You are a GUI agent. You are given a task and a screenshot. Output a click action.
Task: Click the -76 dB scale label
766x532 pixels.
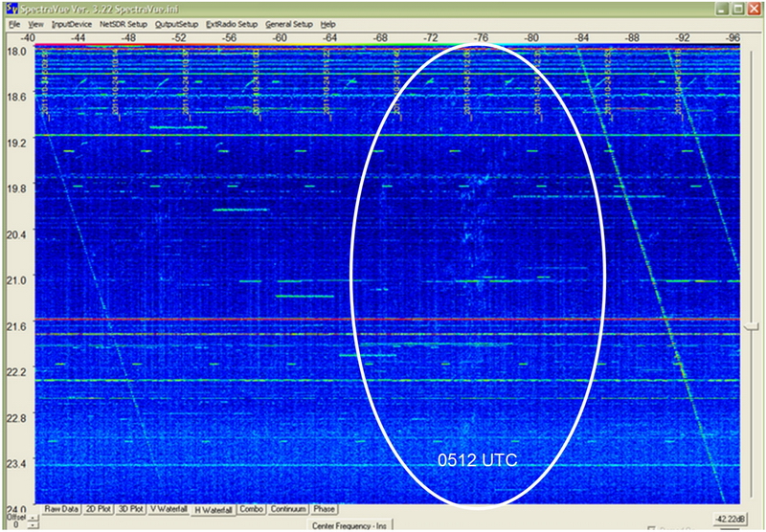click(482, 37)
